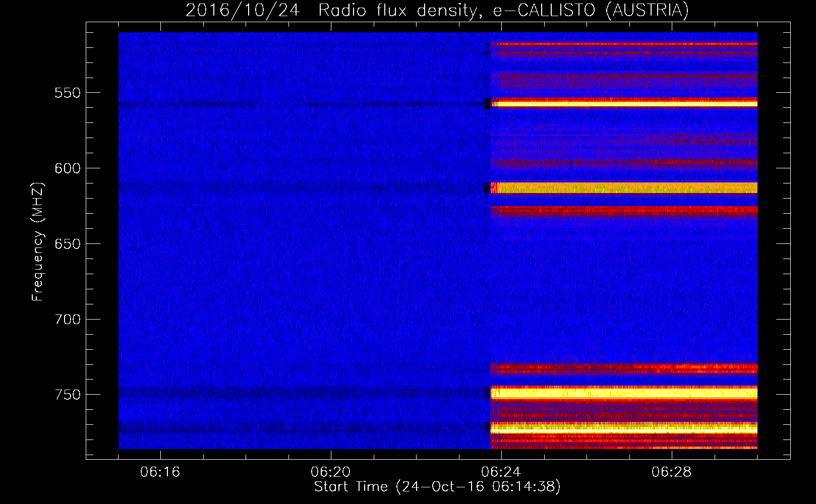This screenshot has width=816, height=504.
Task: Click the 700 frequency tick label
Action: click(x=68, y=320)
